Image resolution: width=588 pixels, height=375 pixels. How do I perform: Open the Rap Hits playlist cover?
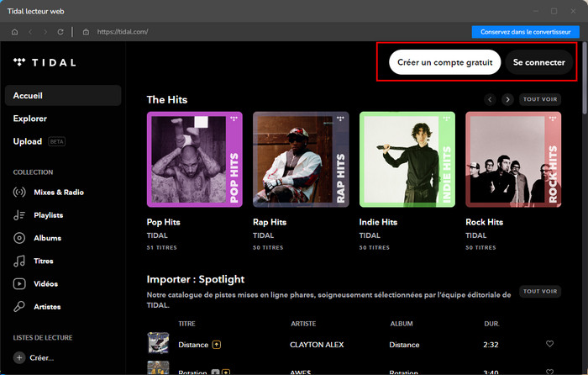301,160
